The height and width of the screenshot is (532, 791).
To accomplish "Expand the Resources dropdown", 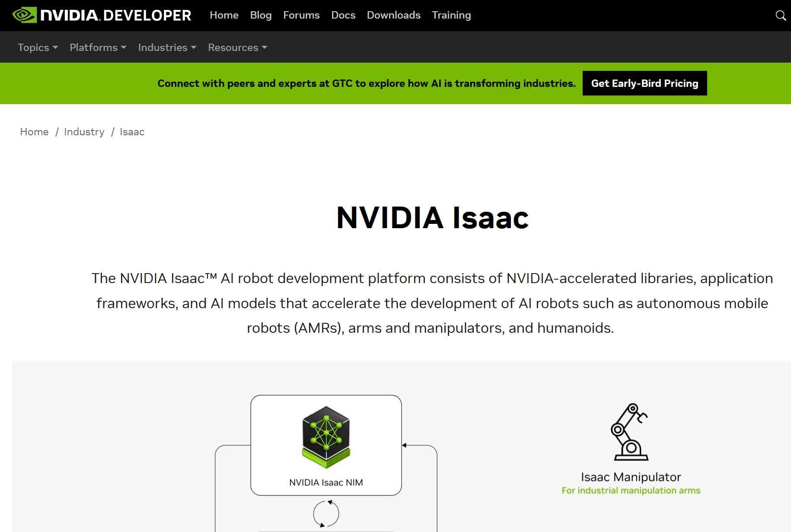I will pyautogui.click(x=238, y=48).
